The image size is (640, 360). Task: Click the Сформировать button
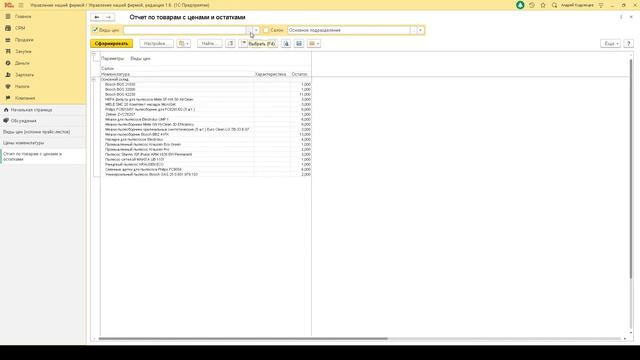pos(111,43)
